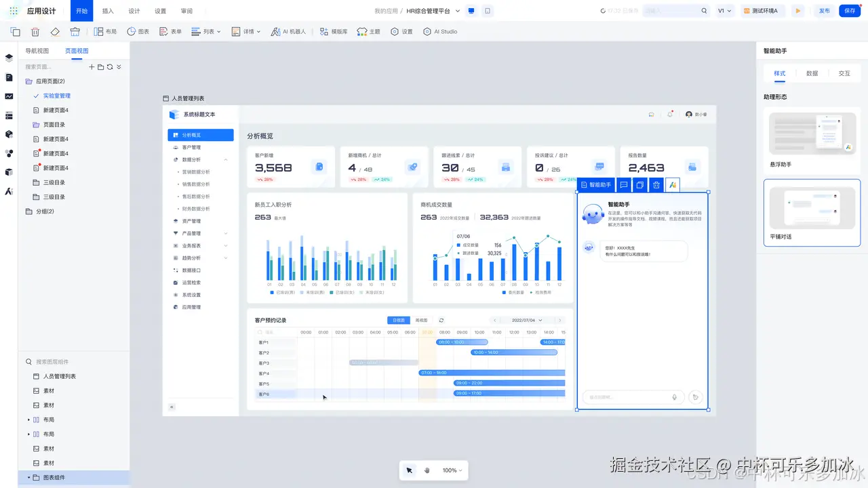
Task: Insert a 布局 layout component
Action: [x=105, y=31]
